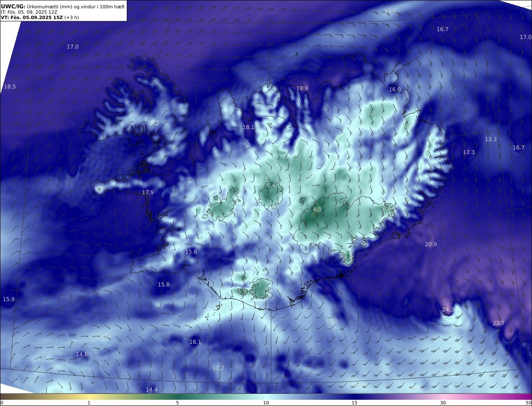Click the map value 17.3
Image resolution: width=532 pixels, height=406 pixels.
tap(468, 152)
